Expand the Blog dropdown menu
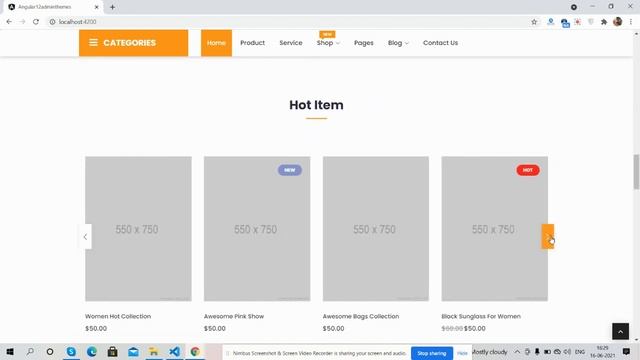The image size is (640, 360). [x=398, y=43]
